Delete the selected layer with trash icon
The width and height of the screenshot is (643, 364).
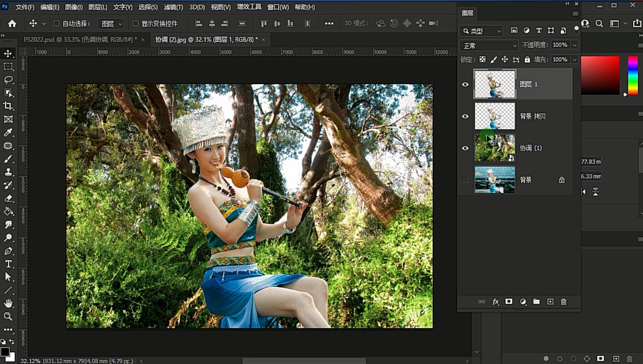564,302
